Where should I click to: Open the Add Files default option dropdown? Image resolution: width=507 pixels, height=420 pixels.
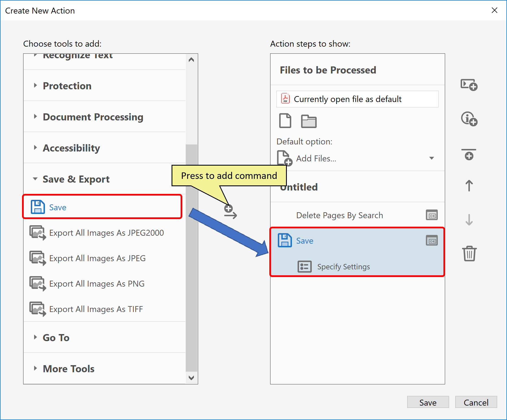click(x=432, y=158)
